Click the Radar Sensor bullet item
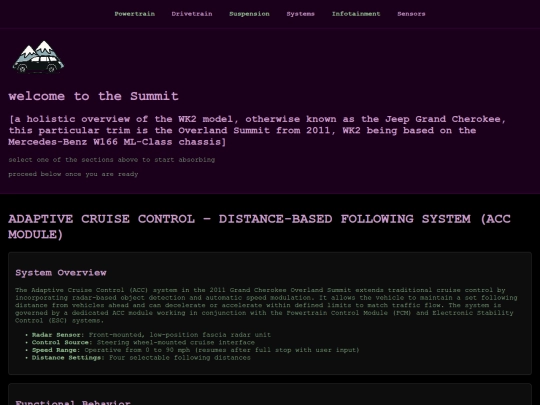 [x=151, y=335]
